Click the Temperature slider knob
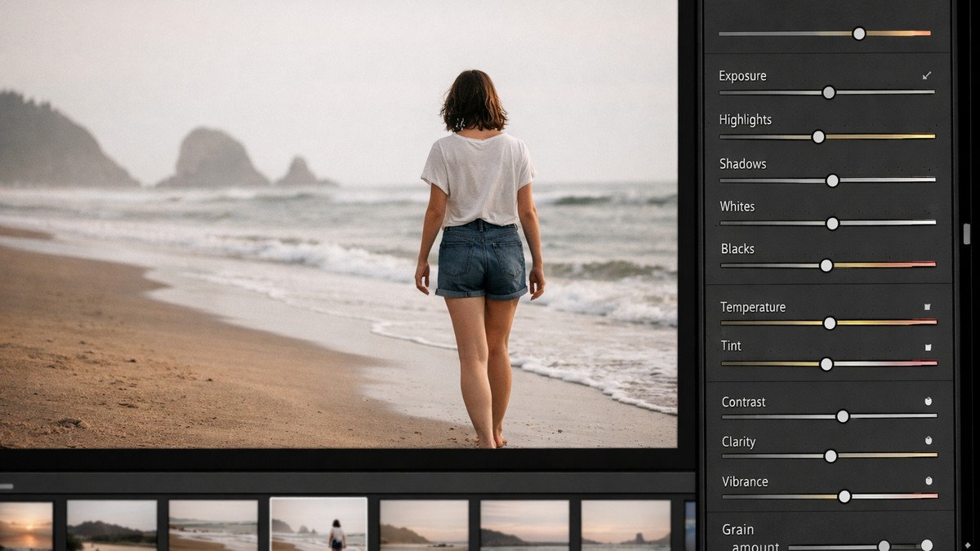The width and height of the screenshot is (980, 551). click(831, 323)
